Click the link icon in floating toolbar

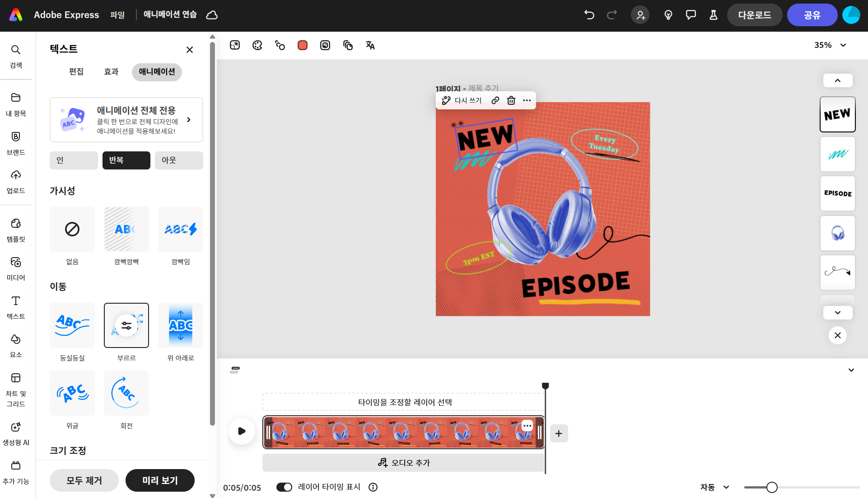495,100
